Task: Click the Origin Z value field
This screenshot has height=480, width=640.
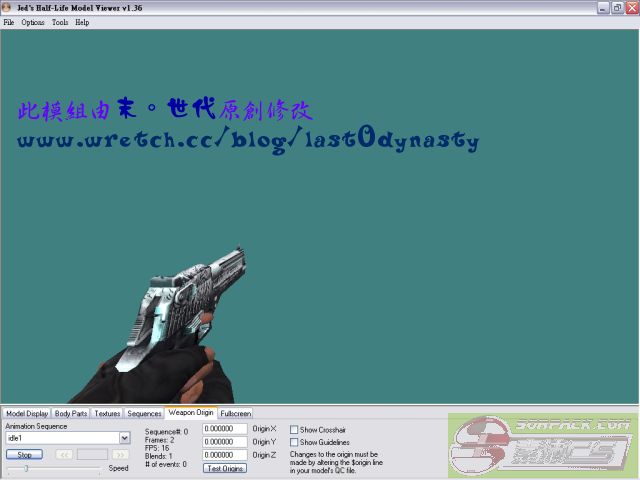Action: (224, 455)
